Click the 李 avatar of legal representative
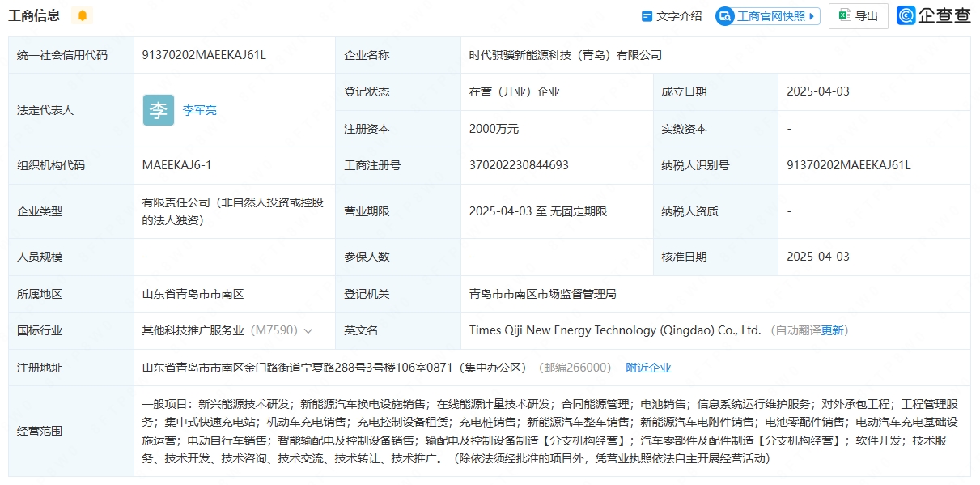Image resolution: width=980 pixels, height=485 pixels. (158, 110)
